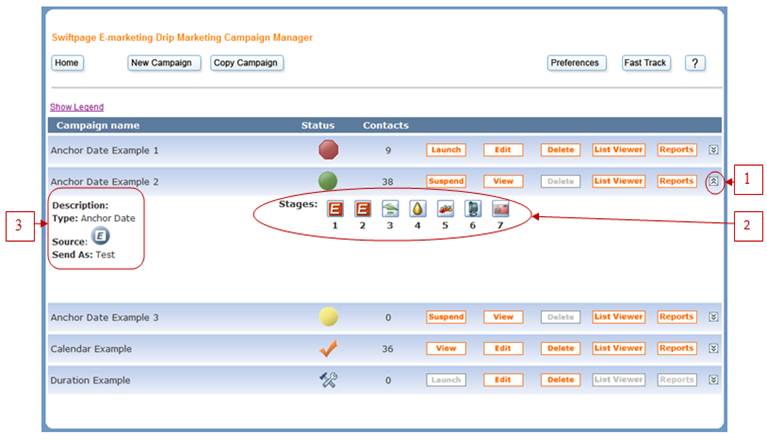View Anchor Date Example 3
Viewport: 767px width, 440px height.
tap(503, 317)
